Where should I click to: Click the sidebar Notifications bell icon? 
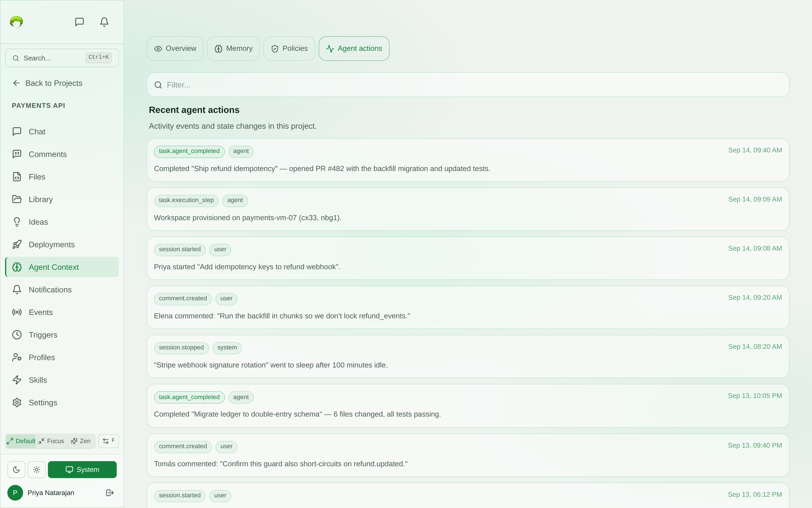[x=17, y=290]
